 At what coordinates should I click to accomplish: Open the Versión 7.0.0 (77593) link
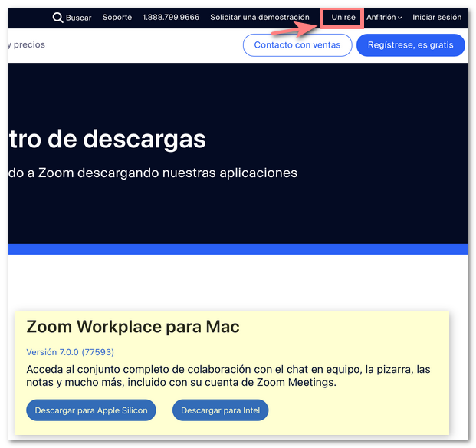click(70, 352)
